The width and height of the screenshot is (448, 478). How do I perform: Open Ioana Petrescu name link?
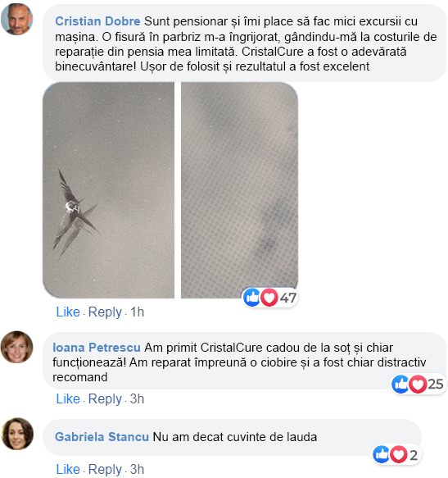click(x=97, y=348)
